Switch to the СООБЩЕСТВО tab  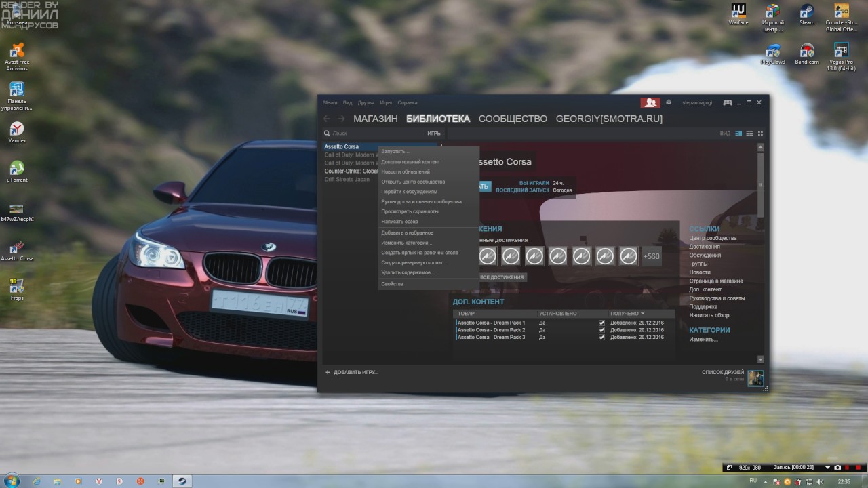[x=513, y=119]
